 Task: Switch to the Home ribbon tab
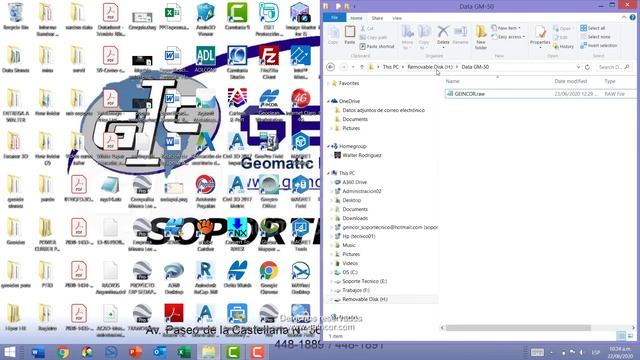tap(356, 18)
